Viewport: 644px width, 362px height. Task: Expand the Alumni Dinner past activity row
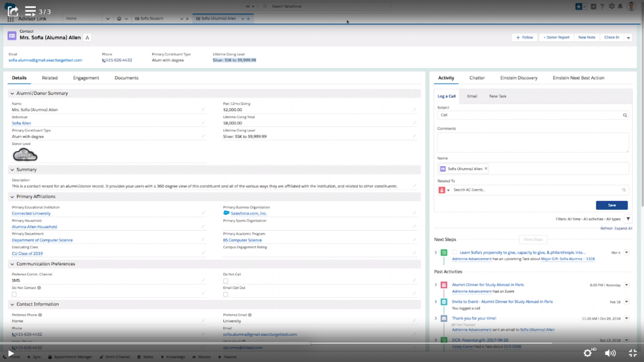point(436,285)
